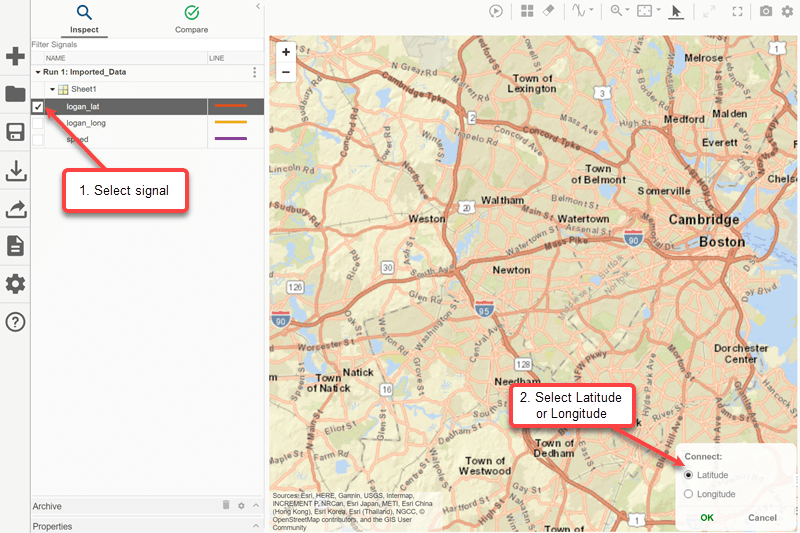Click Cancel in the Connect dialog
Screen dimensions: 800x533
pyautogui.click(x=762, y=518)
